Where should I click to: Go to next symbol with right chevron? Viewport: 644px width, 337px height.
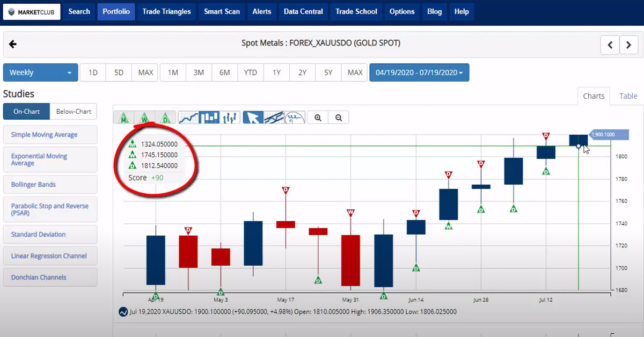point(629,45)
